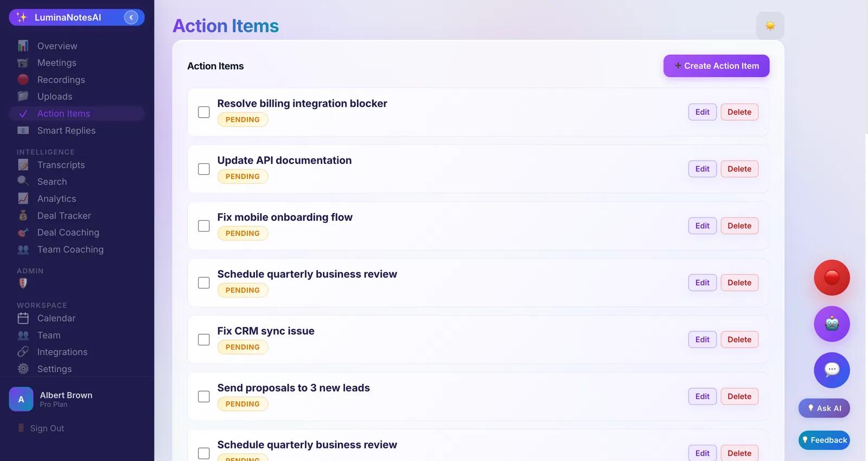
Task: Click the Ask AI pill button
Action: point(824,408)
